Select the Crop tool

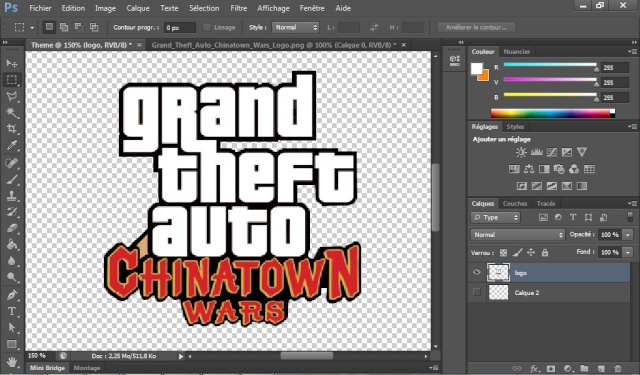coord(12,129)
